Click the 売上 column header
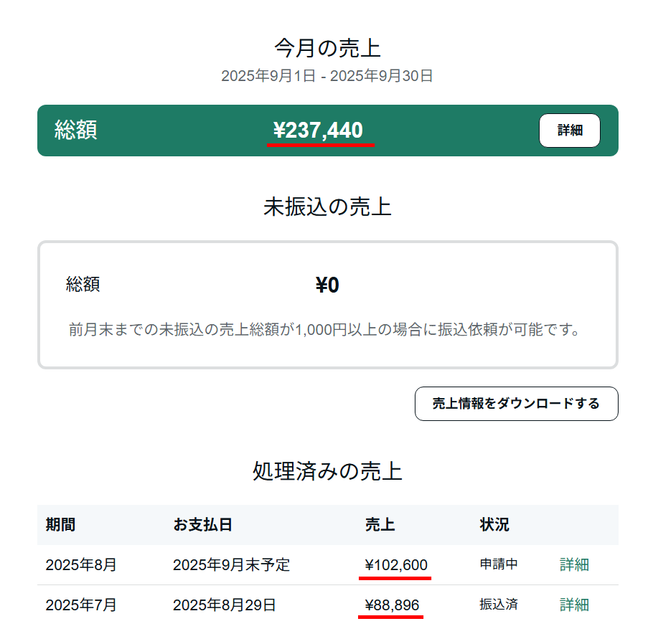Image resolution: width=653 pixels, height=644 pixels. click(x=380, y=525)
